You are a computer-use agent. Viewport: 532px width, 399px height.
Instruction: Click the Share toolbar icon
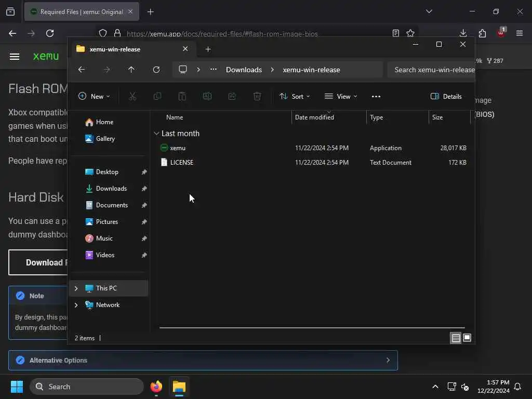click(x=232, y=96)
